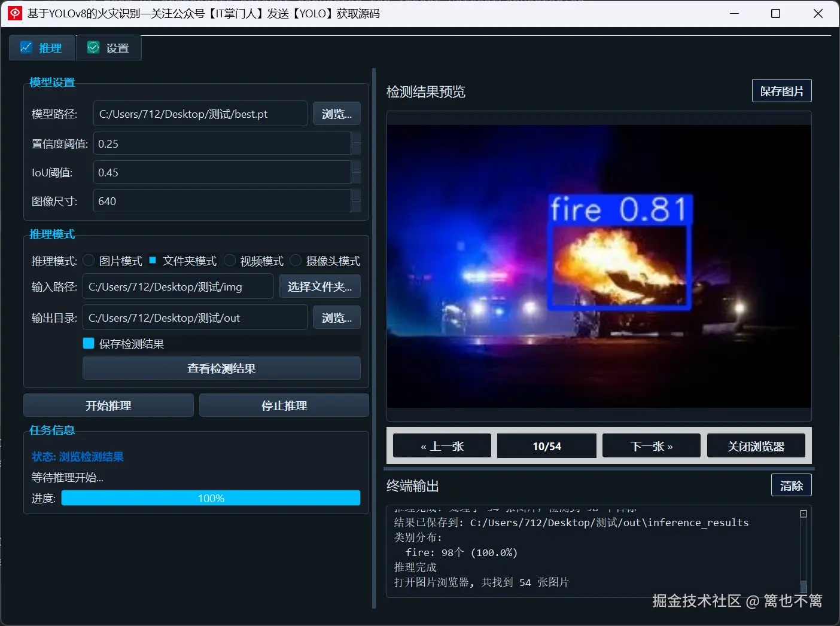Select the 摄像头模式 radio button
This screenshot has height=626, width=840.
pos(296,260)
